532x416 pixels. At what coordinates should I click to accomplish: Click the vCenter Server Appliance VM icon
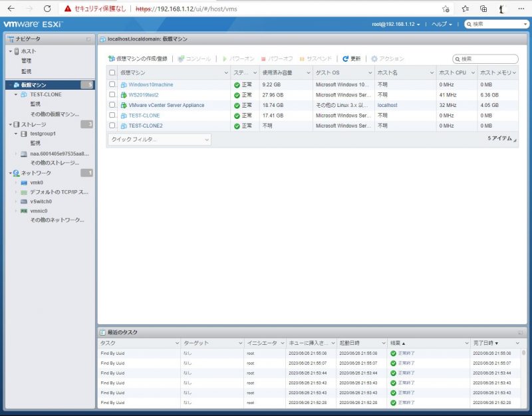click(124, 106)
